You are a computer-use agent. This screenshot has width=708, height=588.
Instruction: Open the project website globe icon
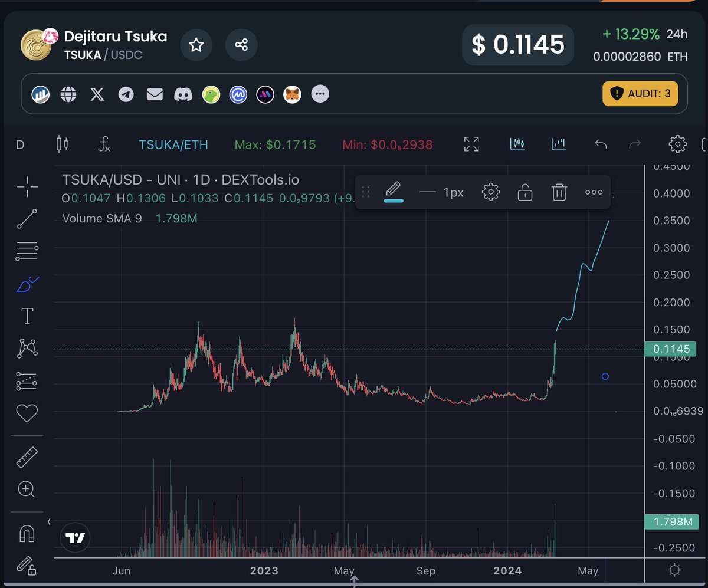(69, 94)
